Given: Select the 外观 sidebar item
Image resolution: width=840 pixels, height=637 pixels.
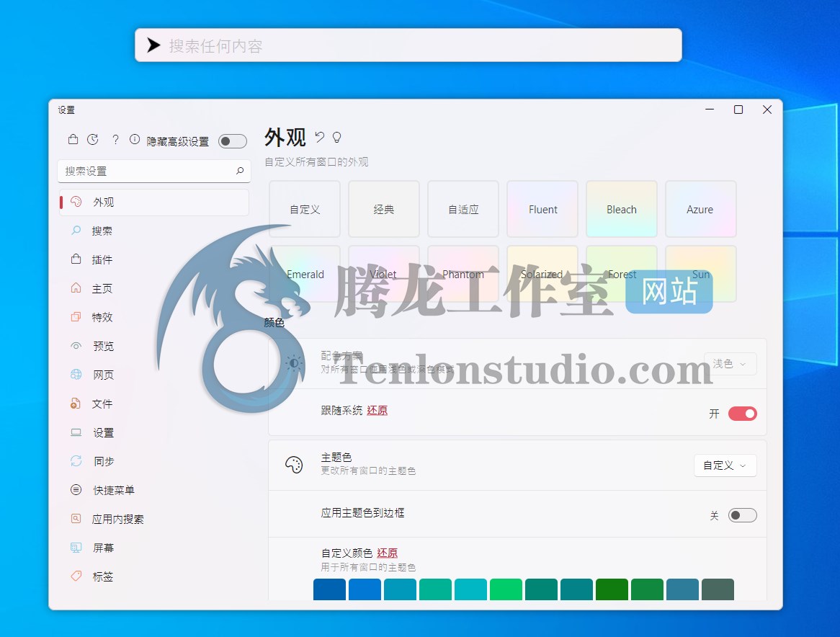Looking at the screenshot, I should pos(154,202).
